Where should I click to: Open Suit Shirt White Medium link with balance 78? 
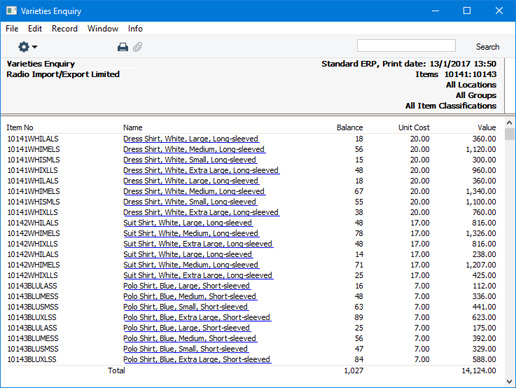pyautogui.click(x=191, y=233)
